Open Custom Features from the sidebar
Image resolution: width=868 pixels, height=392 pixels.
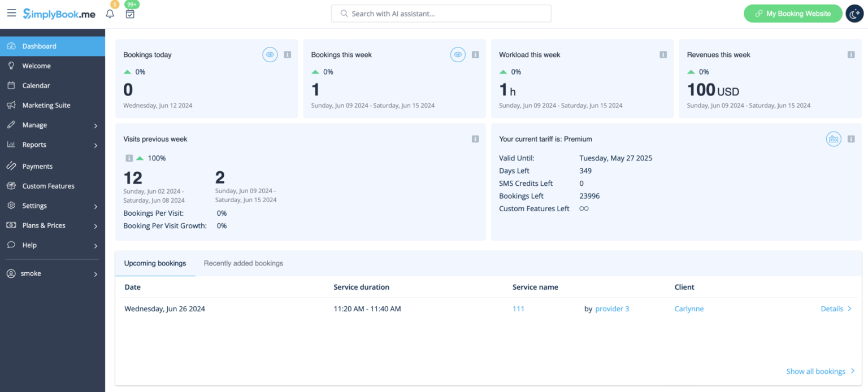(x=49, y=186)
